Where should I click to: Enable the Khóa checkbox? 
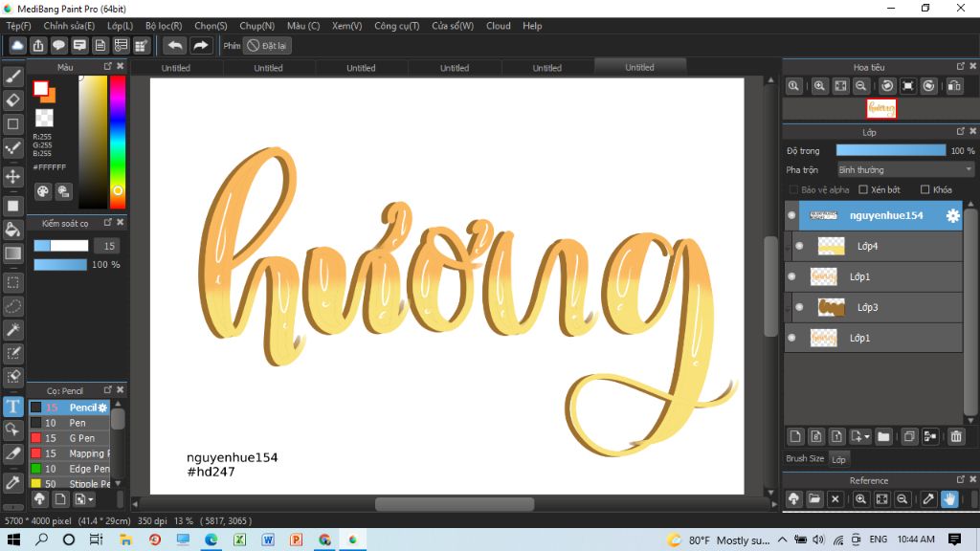click(924, 189)
